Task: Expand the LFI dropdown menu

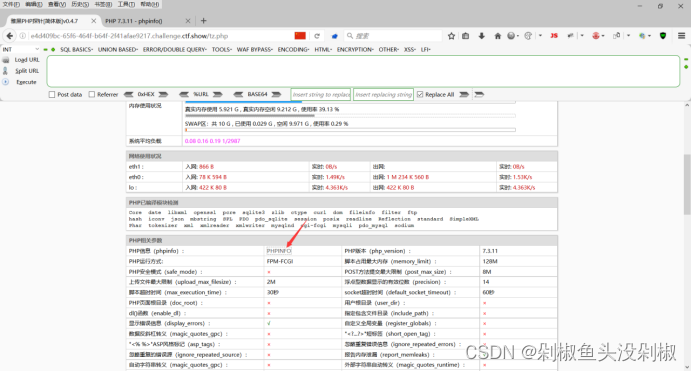Action: point(425,49)
